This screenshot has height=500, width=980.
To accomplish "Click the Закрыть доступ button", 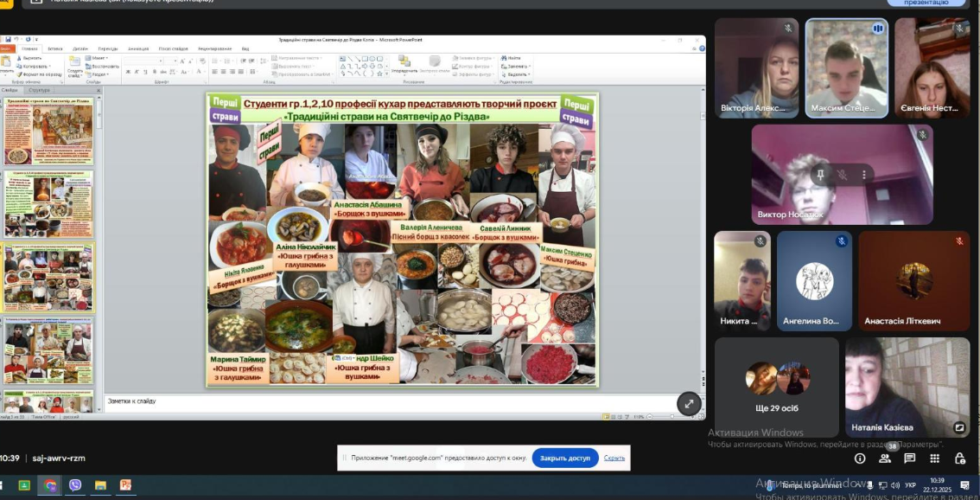I will point(565,458).
